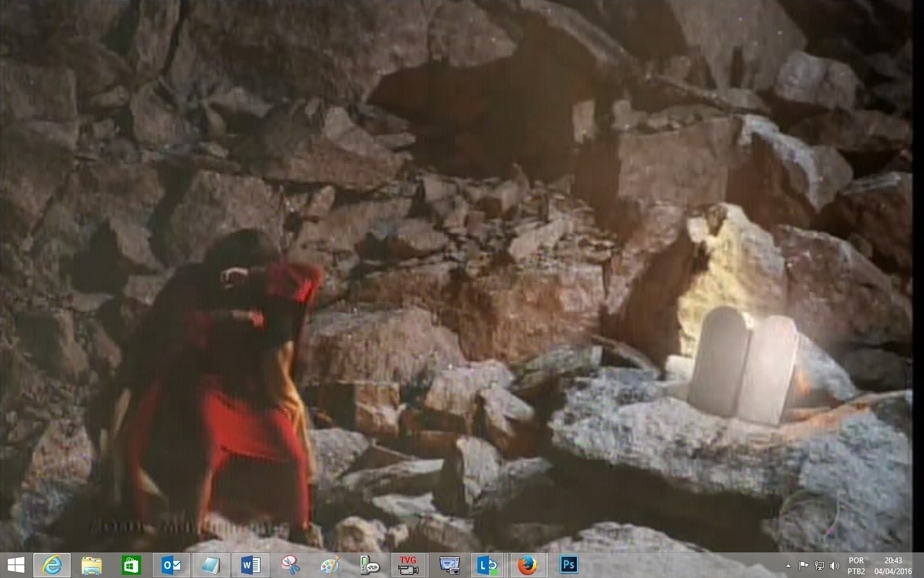
Task: Switch to Firefox browser
Action: (527, 565)
